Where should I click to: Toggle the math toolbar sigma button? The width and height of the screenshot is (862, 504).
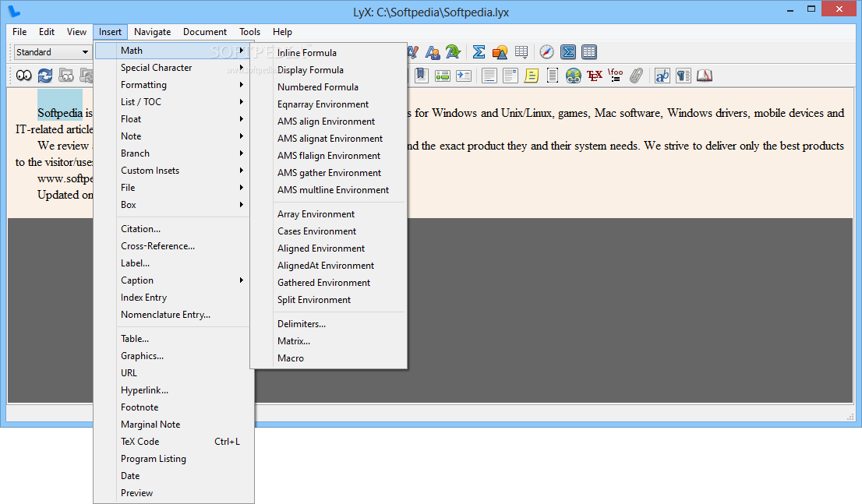coord(568,52)
